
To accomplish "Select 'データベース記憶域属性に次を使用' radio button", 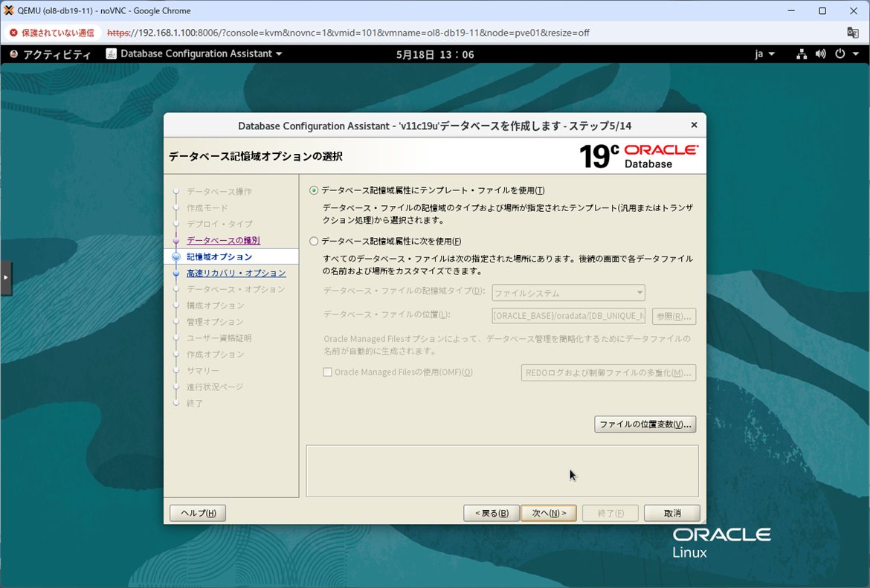I will tap(314, 242).
